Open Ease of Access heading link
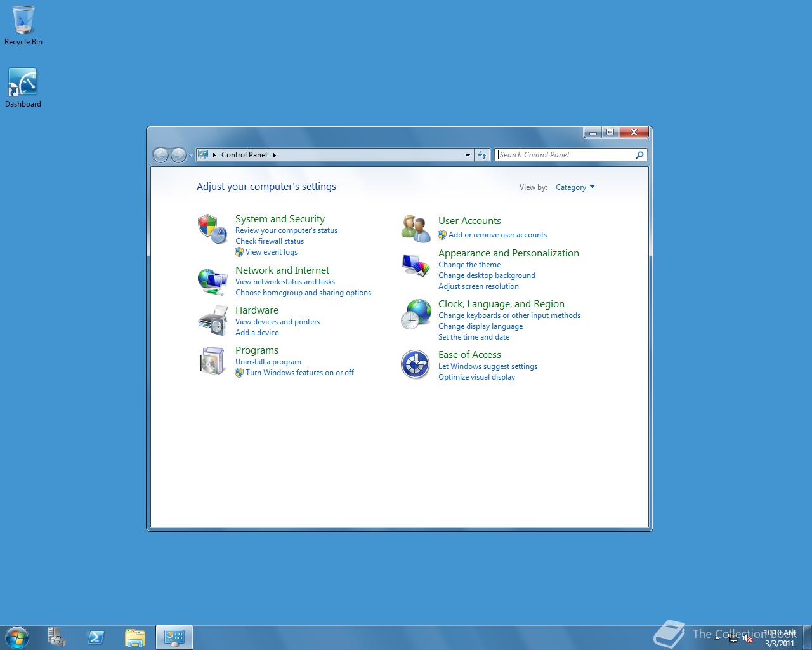812x650 pixels. coord(469,354)
